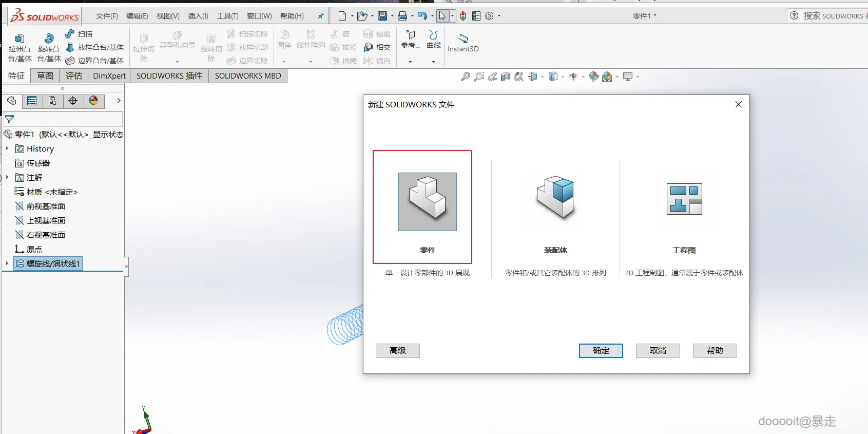
Task: Click the Section View icon
Action: 506,77
